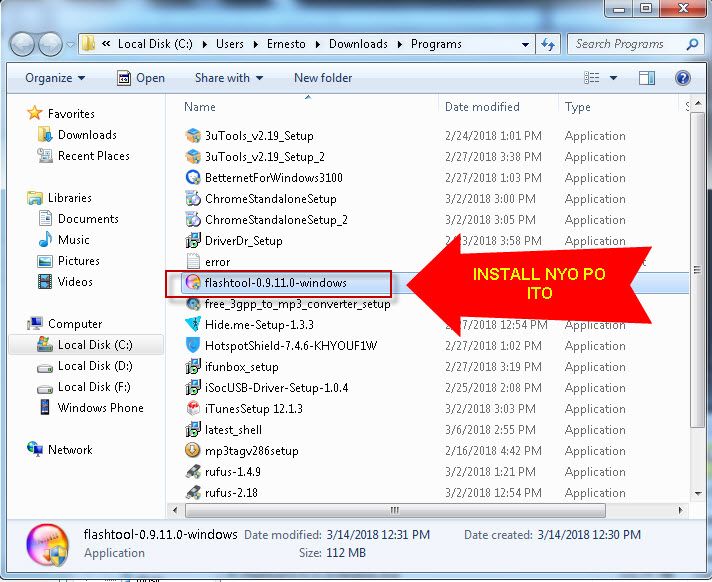Click the vertical scrollbar thumb
Image resolution: width=712 pixels, height=582 pixels.
click(x=697, y=270)
